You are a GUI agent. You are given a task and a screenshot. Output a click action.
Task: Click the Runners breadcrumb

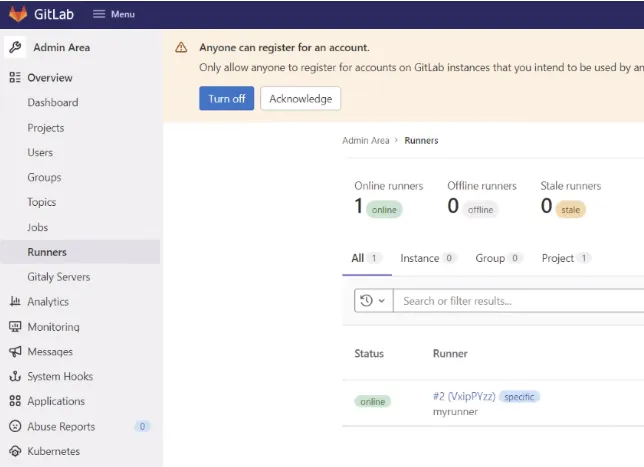[x=421, y=140]
